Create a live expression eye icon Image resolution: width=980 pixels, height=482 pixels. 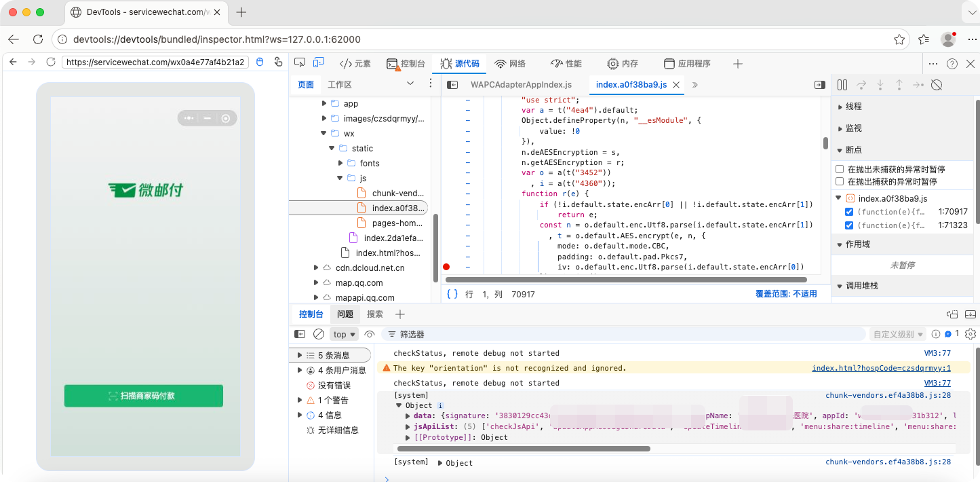[370, 334]
